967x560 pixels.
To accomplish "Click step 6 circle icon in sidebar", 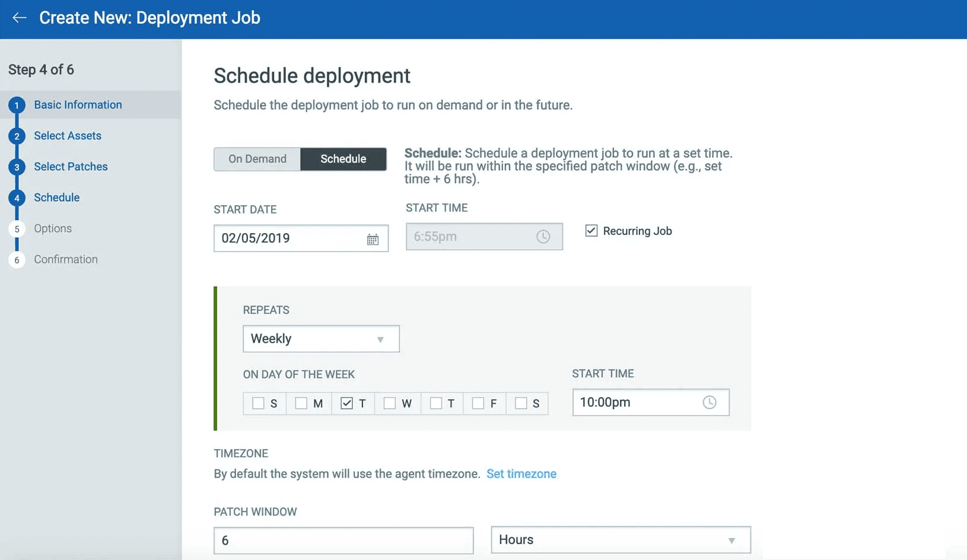I will 17,260.
